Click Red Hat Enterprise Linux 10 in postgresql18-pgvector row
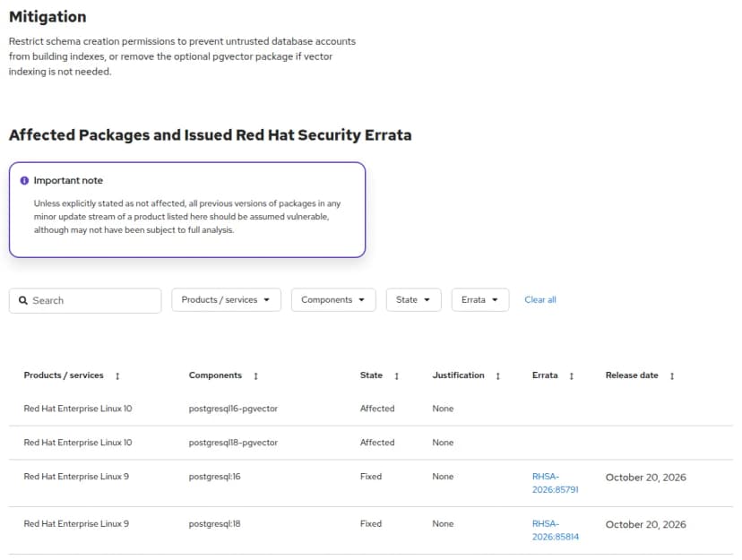Image resolution: width=742 pixels, height=560 pixels. click(x=78, y=443)
